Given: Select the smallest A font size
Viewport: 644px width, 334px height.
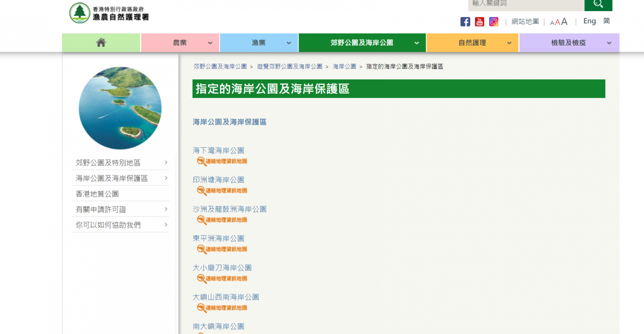Looking at the screenshot, I should (x=552, y=23).
